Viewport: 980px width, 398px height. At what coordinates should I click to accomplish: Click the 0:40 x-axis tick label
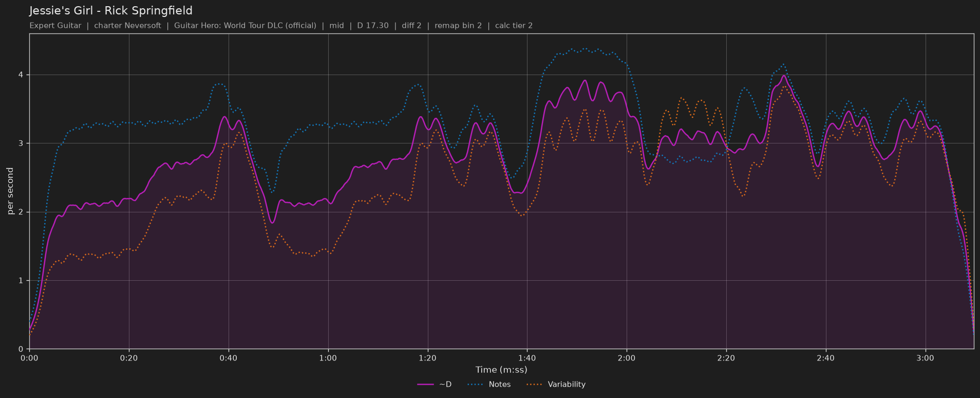pyautogui.click(x=229, y=358)
